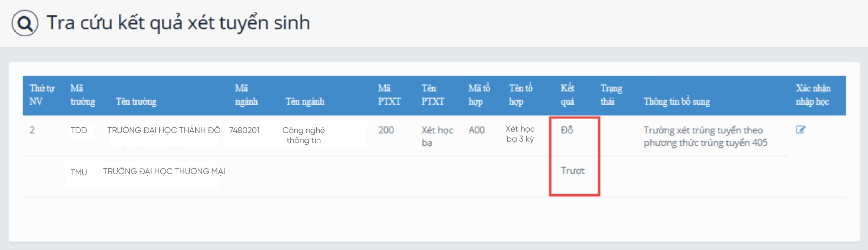Select the "Mã trường" column header
The width and height of the screenshot is (868, 250).
[82, 95]
